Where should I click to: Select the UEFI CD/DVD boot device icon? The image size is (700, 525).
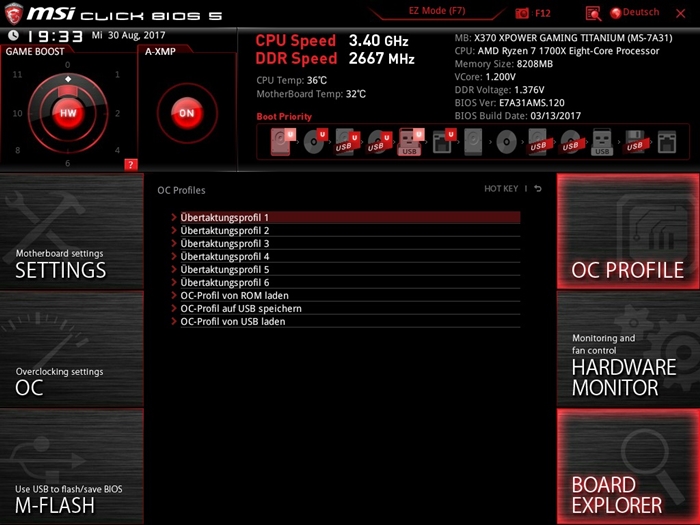315,142
